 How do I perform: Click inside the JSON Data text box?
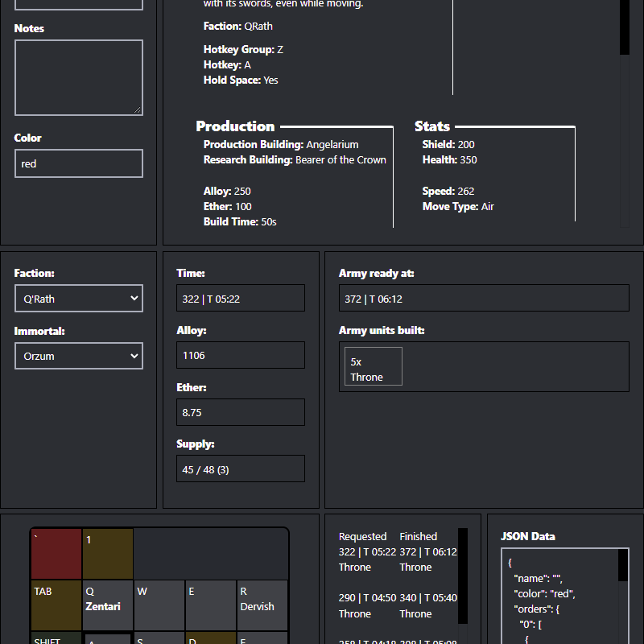(x=559, y=596)
